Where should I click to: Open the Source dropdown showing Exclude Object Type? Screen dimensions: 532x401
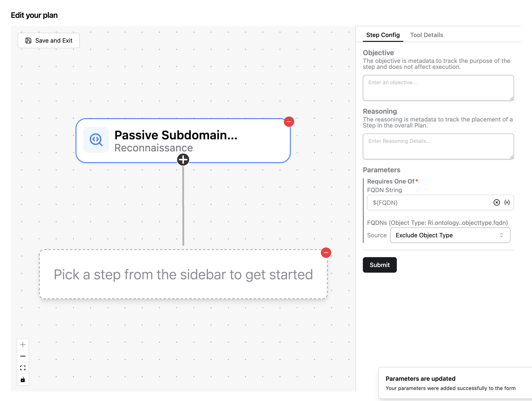point(450,235)
